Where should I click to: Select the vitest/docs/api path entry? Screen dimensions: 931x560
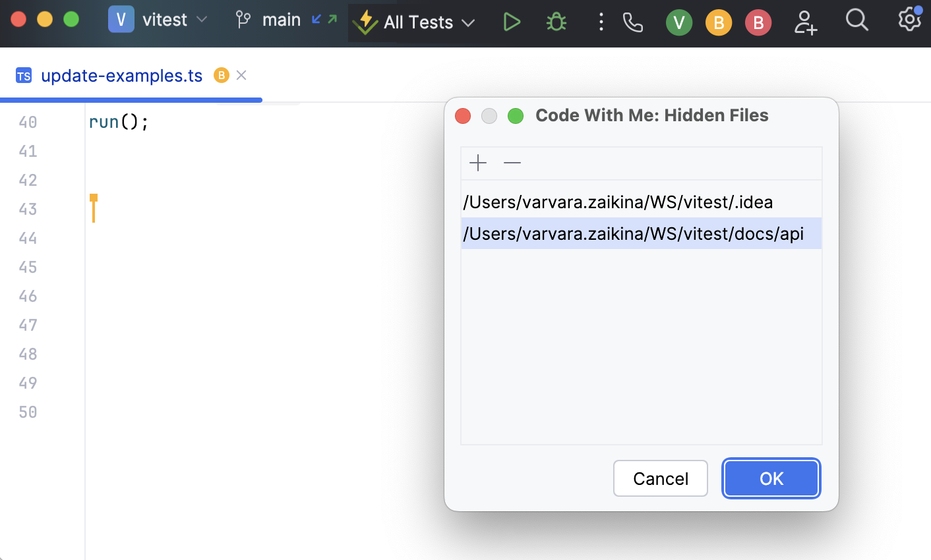[x=633, y=234]
